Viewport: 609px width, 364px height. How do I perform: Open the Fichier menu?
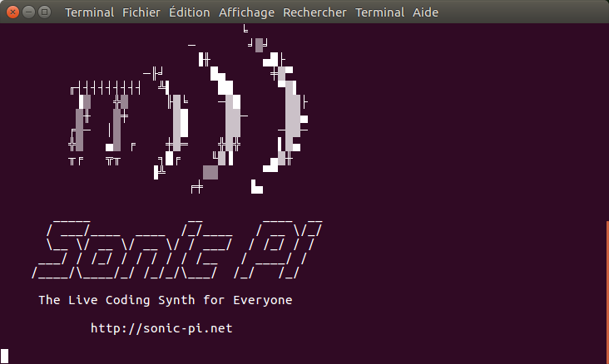coord(141,12)
